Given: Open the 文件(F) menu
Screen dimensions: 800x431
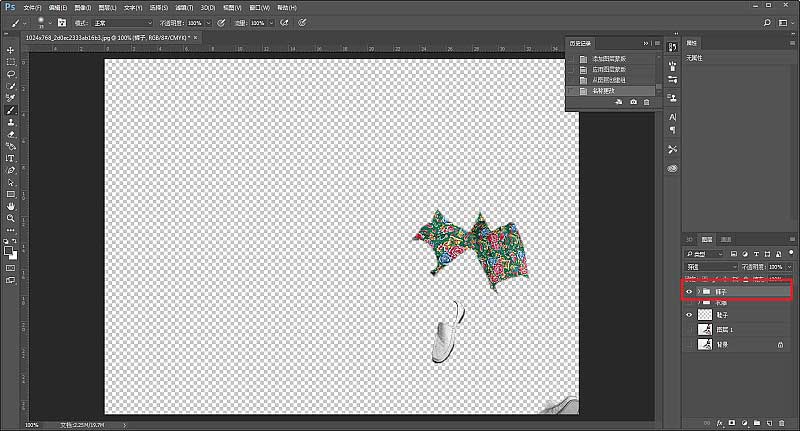Looking at the screenshot, I should tap(32, 8).
